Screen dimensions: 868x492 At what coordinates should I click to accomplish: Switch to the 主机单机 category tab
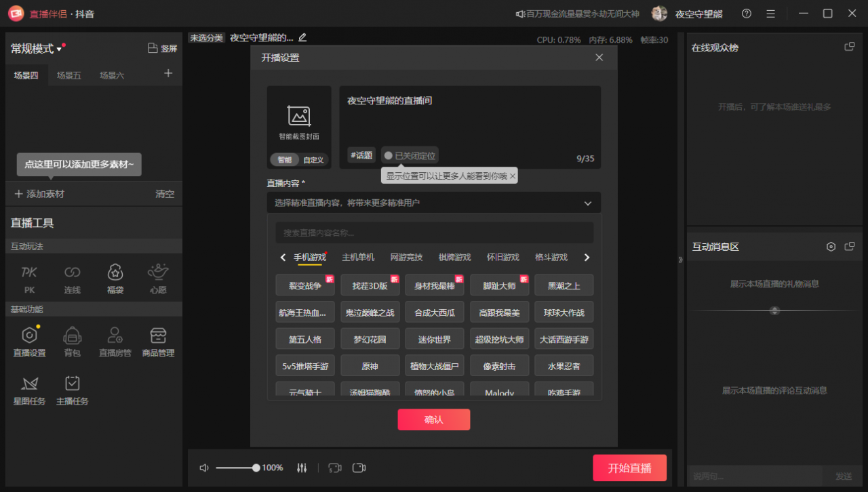coord(358,258)
